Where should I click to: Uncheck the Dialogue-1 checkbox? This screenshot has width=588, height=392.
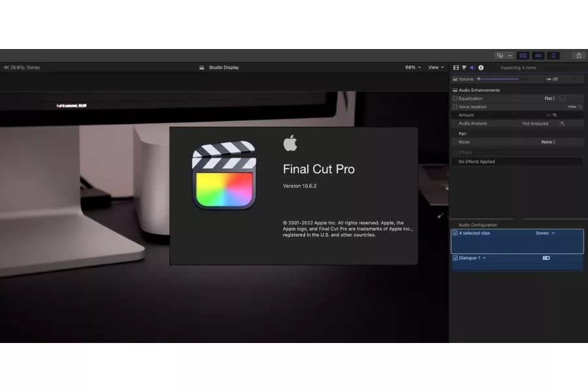coord(455,258)
